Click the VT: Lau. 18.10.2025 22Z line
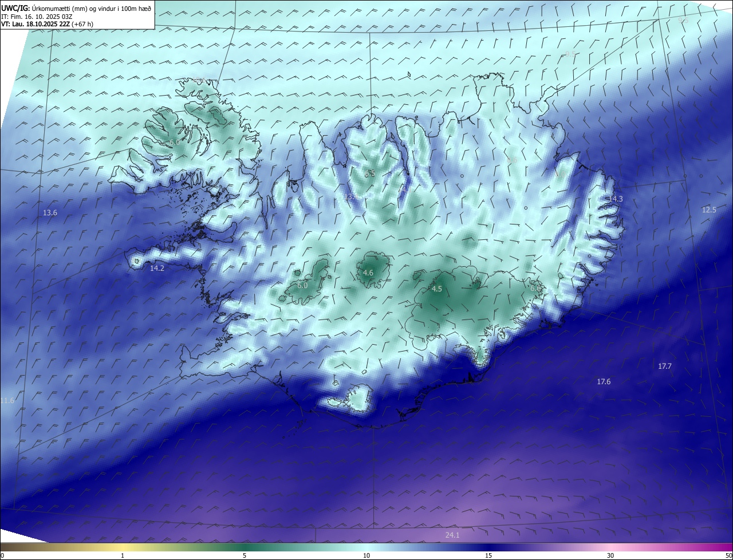Image resolution: width=733 pixels, height=560 pixels. (48, 24)
